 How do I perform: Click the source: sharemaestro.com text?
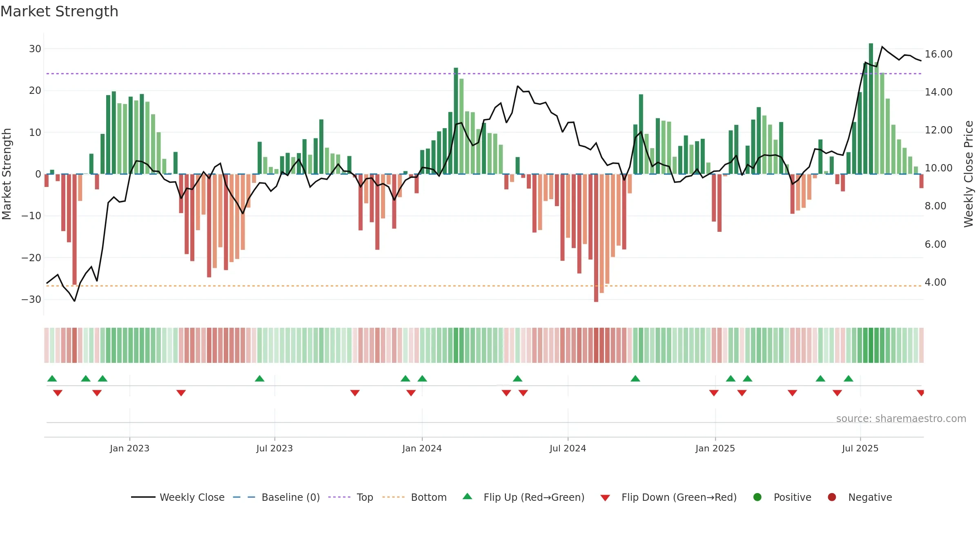point(901,418)
